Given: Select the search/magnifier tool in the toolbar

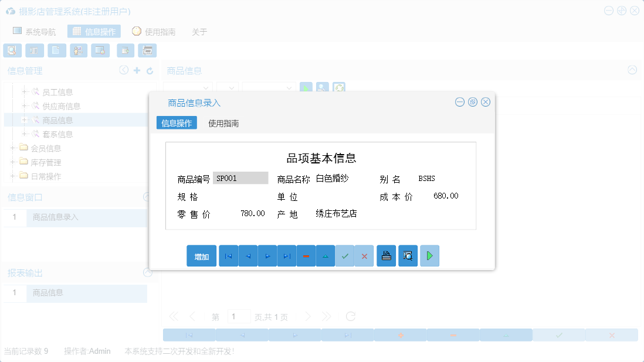Looking at the screenshot, I should pyautogui.click(x=12, y=50).
